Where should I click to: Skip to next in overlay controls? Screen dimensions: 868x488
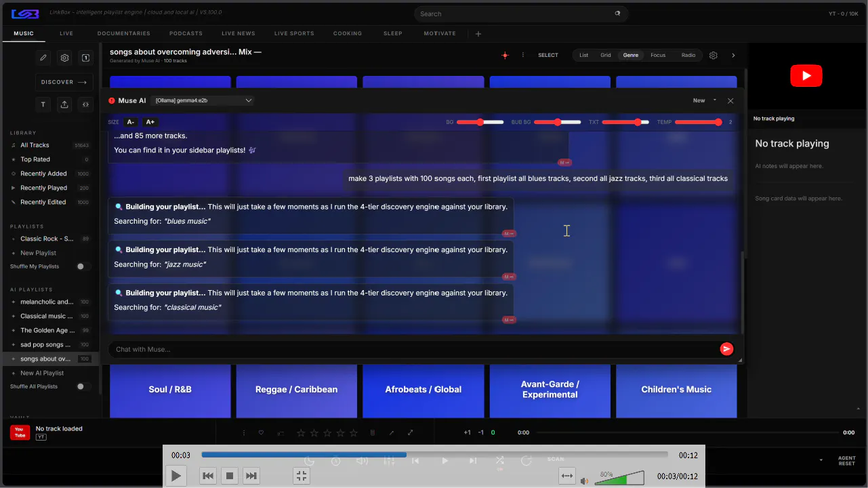click(251, 476)
